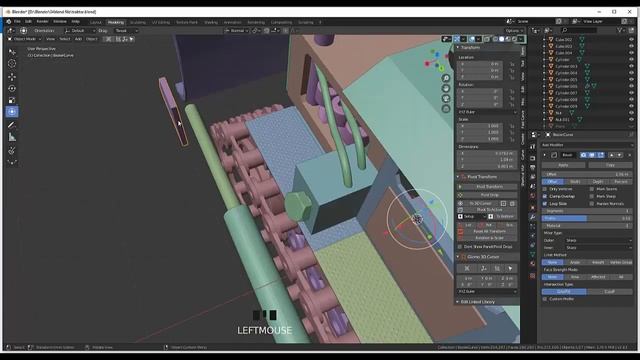Click the Apply modifier button
Screen dimensions: 640x360
pos(563,165)
